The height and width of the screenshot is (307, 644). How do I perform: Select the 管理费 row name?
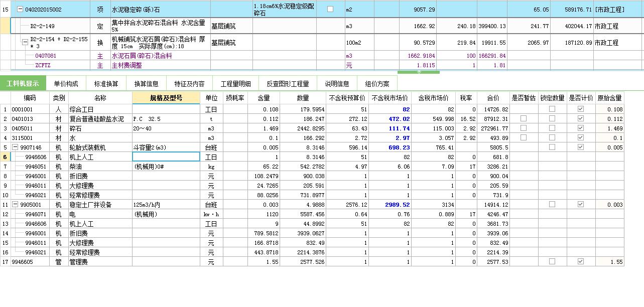click(x=100, y=262)
